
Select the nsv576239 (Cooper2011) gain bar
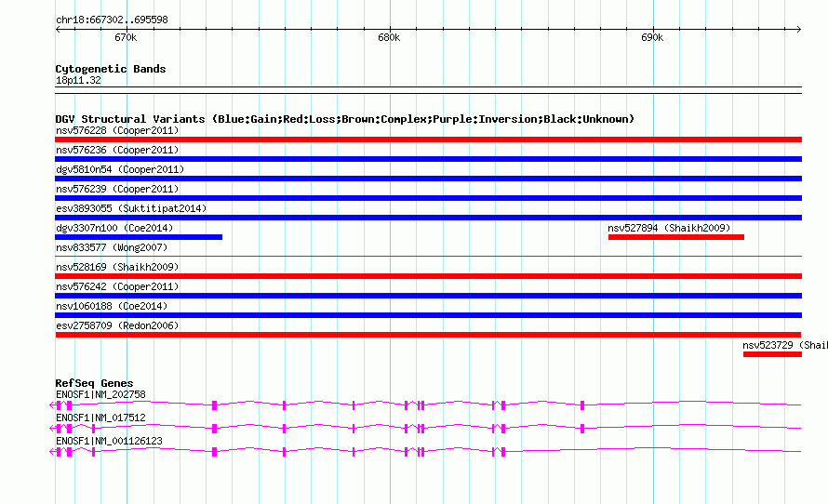428,198
